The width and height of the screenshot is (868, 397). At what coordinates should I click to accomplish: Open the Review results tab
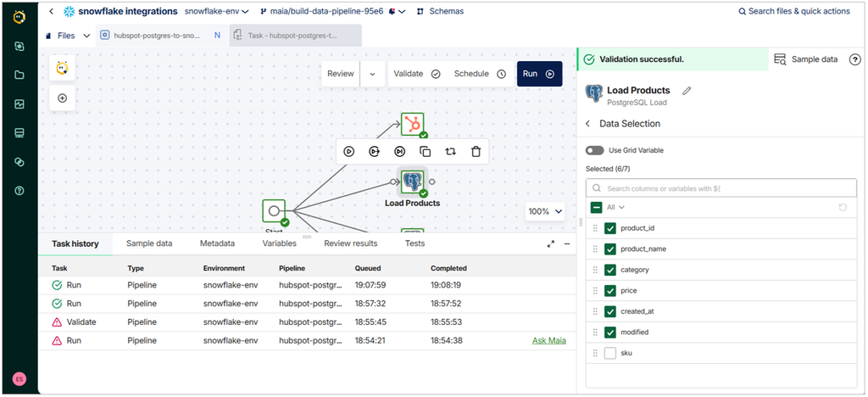(x=351, y=243)
